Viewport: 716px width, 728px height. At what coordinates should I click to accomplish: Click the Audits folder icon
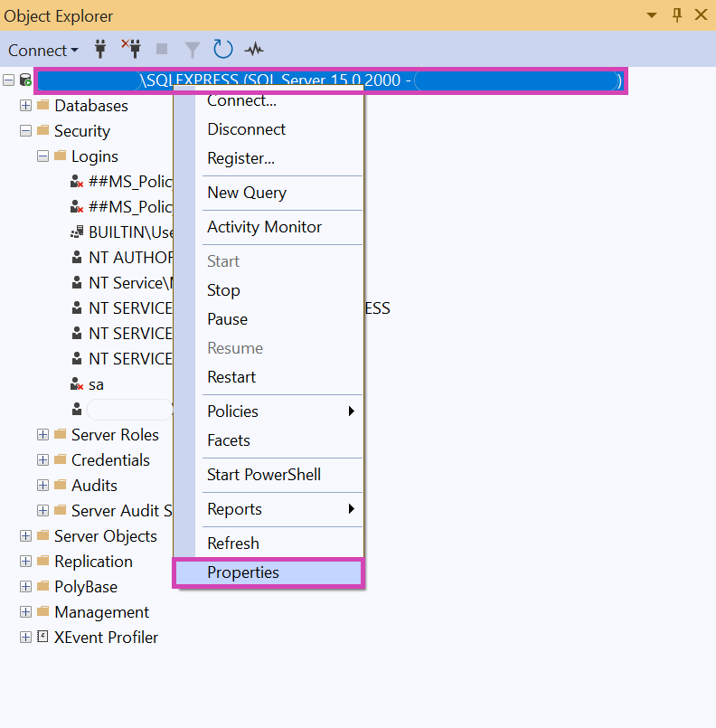(x=60, y=484)
